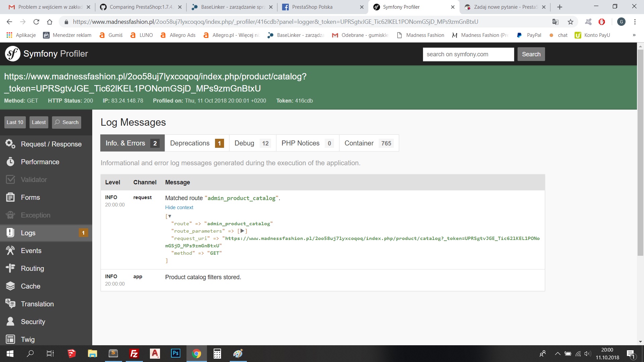Click the page vertical scrollbar
The width and height of the screenshot is (644, 362).
640,153
